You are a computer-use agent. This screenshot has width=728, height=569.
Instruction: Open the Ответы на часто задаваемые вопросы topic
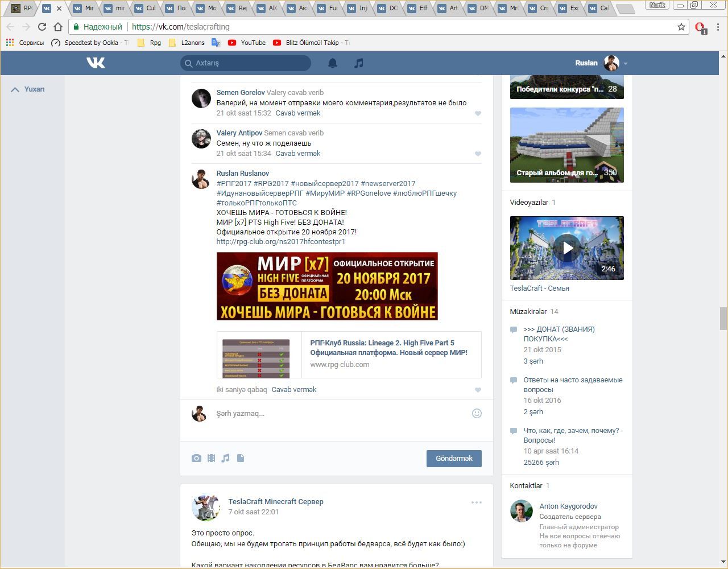click(573, 385)
